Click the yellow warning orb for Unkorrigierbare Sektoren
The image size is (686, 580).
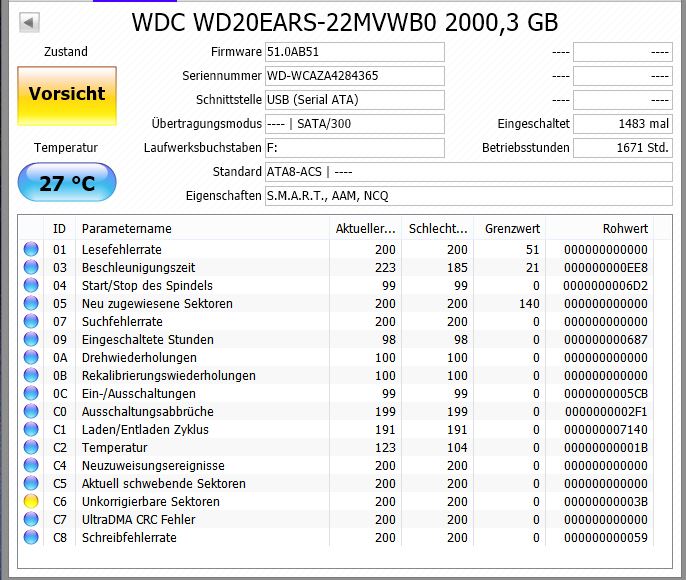[x=31, y=501]
